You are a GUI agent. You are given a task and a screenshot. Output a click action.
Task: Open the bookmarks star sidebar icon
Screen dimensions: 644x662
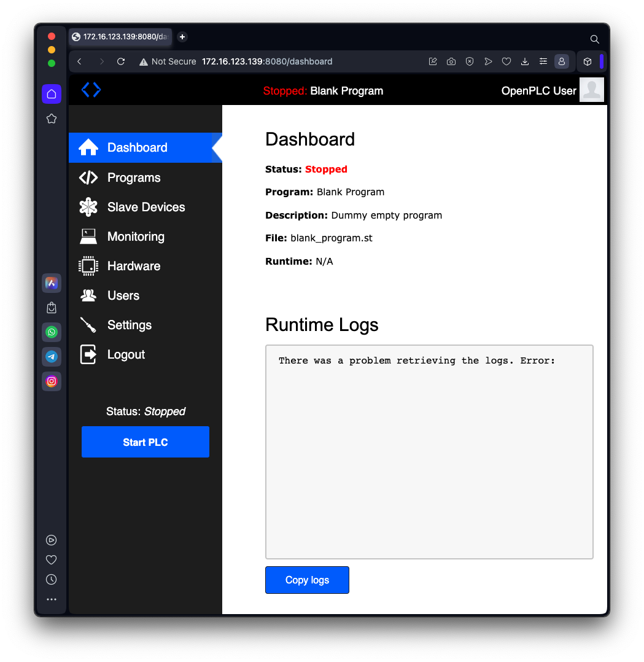pyautogui.click(x=52, y=119)
